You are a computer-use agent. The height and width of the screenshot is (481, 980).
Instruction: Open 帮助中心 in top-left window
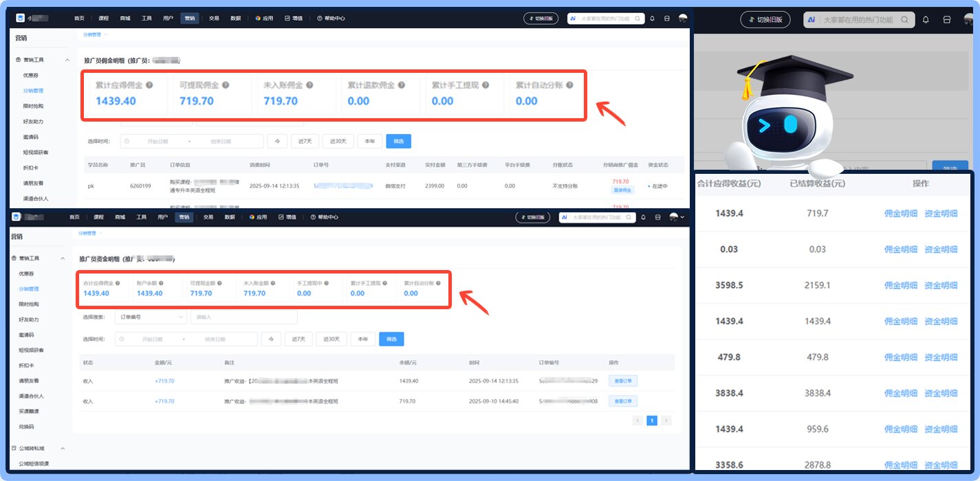331,19
